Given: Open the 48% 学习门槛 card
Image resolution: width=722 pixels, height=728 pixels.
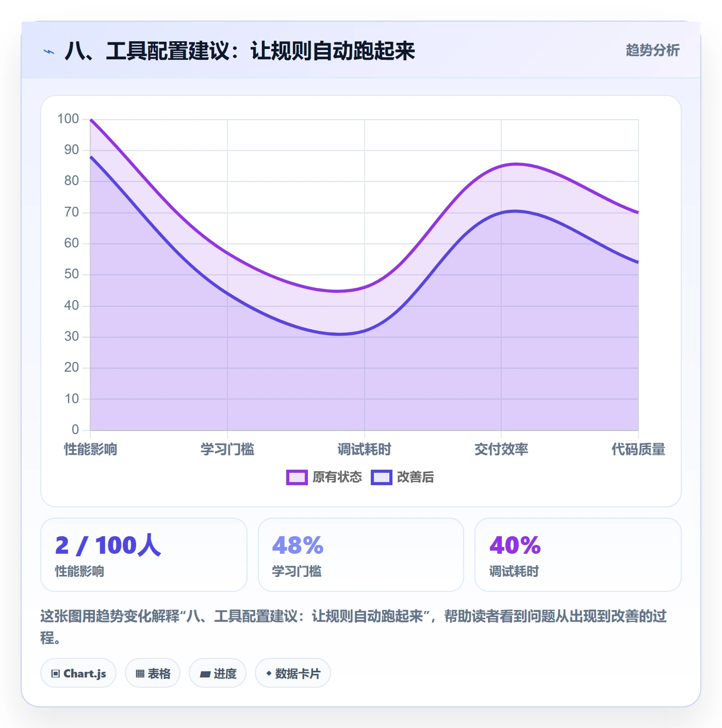Looking at the screenshot, I should pyautogui.click(x=361, y=555).
